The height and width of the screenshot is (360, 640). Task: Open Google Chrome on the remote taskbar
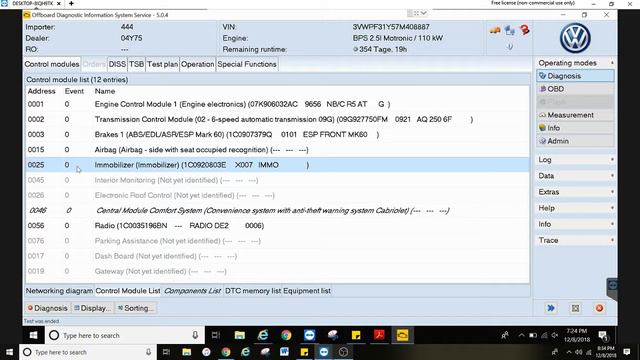click(286, 335)
